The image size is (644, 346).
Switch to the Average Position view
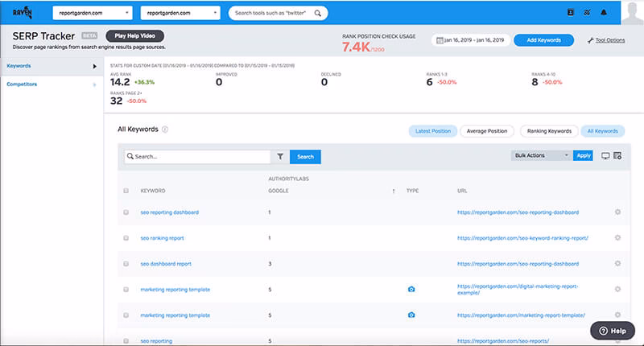click(x=487, y=130)
